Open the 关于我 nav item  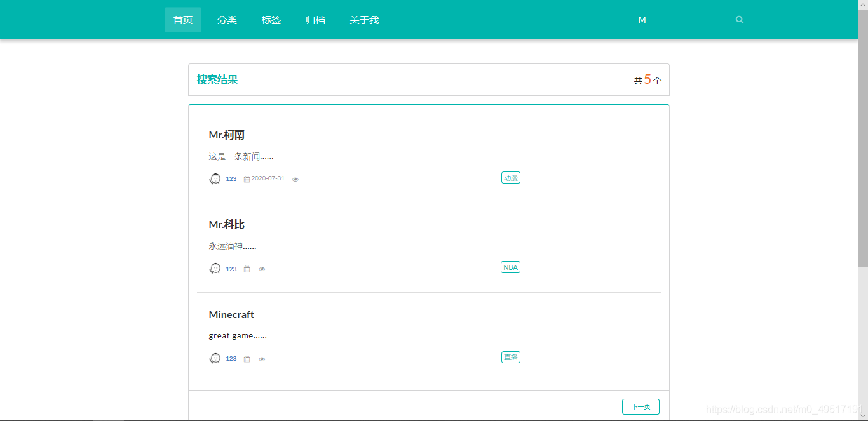coord(364,20)
